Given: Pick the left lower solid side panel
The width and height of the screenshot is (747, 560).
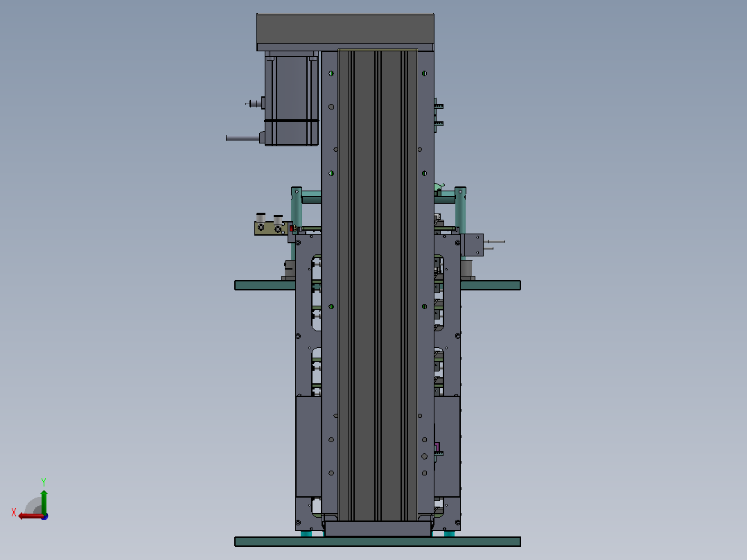Looking at the screenshot, I should pos(309,446).
